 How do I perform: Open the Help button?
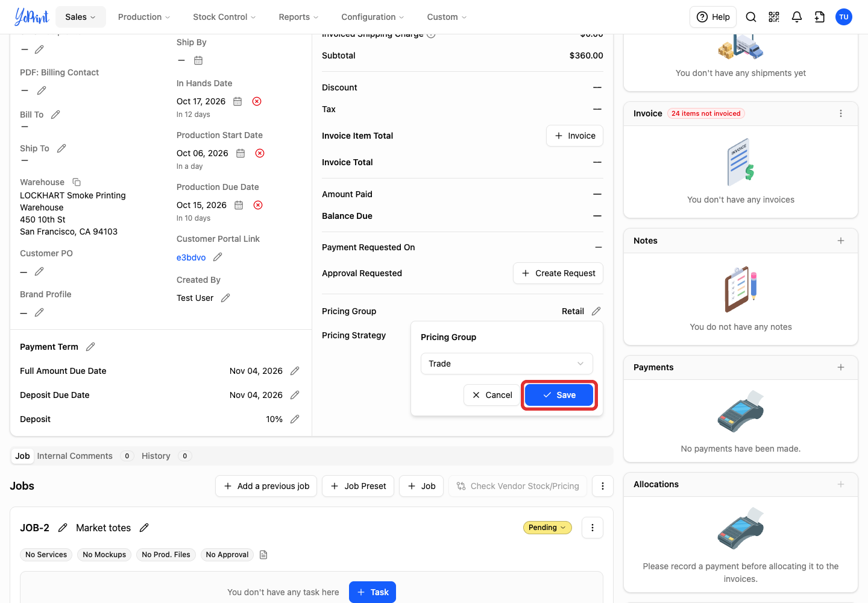[x=713, y=17]
